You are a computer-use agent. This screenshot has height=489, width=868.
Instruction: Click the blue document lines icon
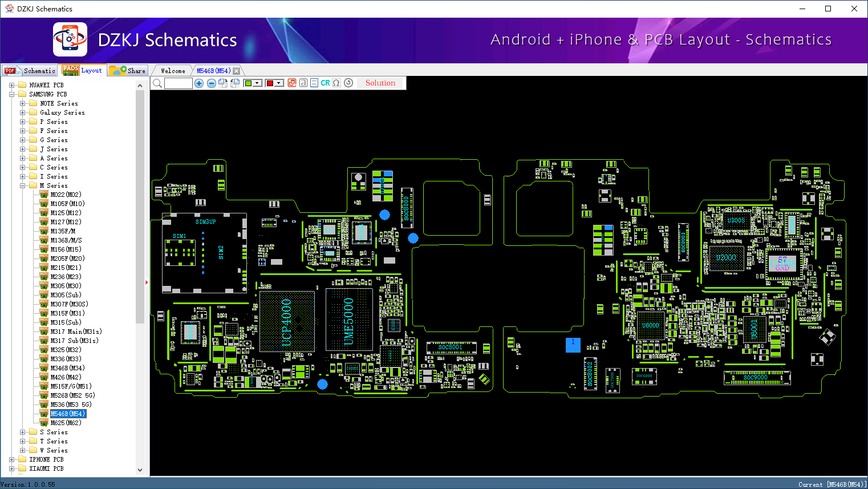[x=314, y=83]
